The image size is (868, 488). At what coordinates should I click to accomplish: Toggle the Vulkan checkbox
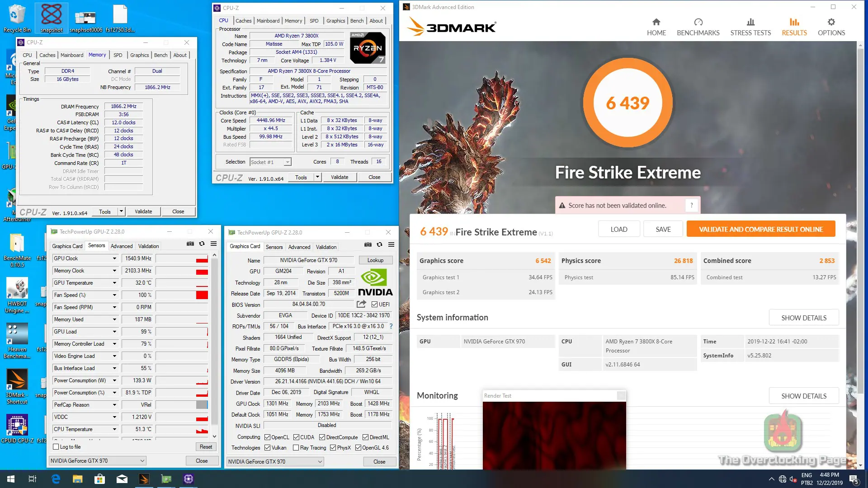(x=268, y=448)
